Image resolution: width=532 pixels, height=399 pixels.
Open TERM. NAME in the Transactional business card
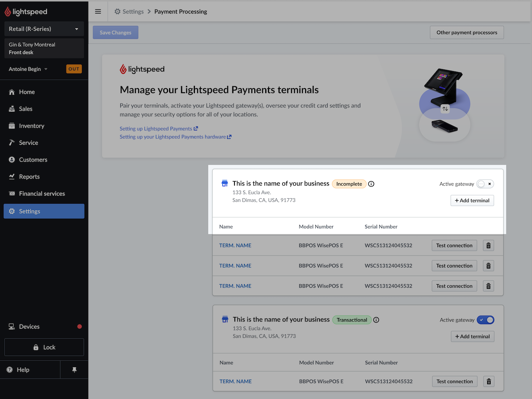(236, 382)
